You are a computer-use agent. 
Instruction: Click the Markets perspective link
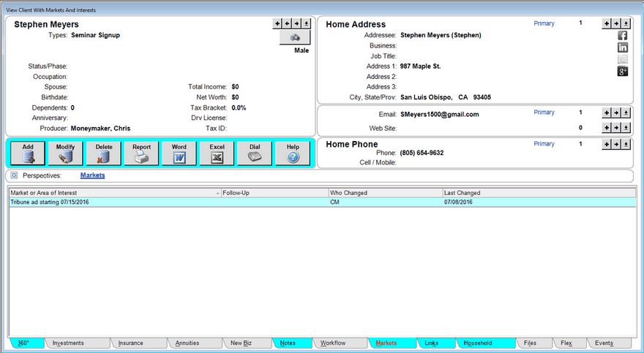(x=92, y=175)
